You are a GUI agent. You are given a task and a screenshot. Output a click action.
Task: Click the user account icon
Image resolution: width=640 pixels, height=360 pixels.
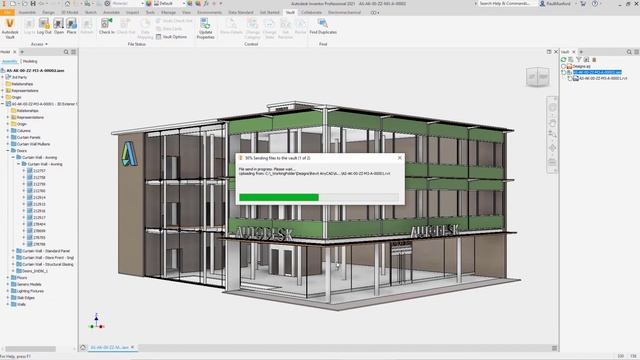pos(542,3)
